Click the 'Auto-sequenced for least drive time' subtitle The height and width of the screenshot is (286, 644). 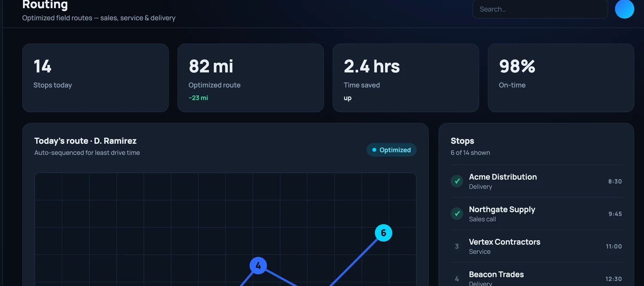click(87, 153)
